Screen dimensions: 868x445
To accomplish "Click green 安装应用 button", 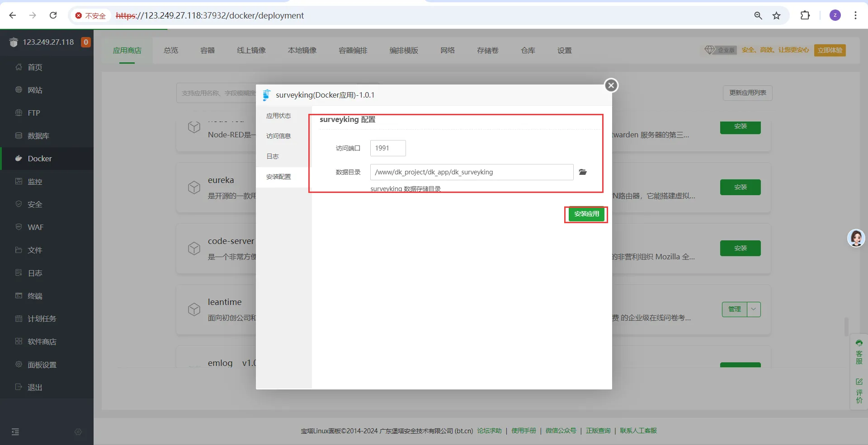I will (586, 214).
